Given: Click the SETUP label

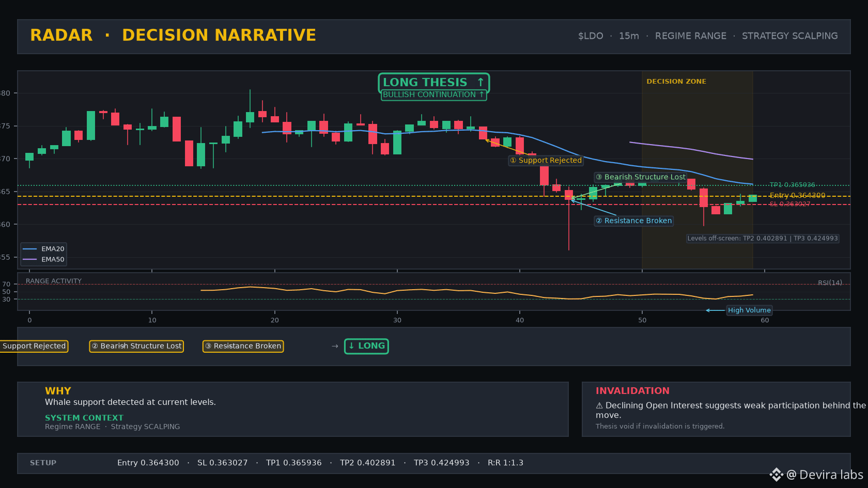Looking at the screenshot, I should click(43, 463).
